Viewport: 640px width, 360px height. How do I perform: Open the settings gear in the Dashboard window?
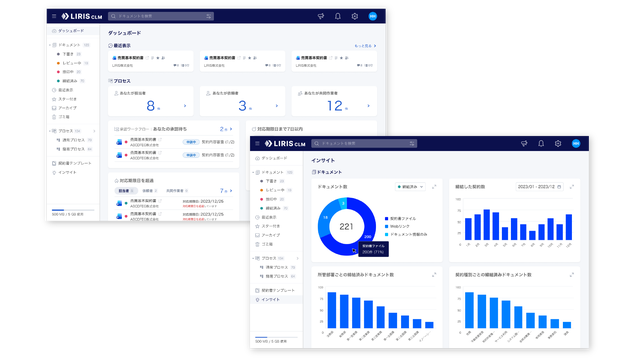pyautogui.click(x=355, y=16)
